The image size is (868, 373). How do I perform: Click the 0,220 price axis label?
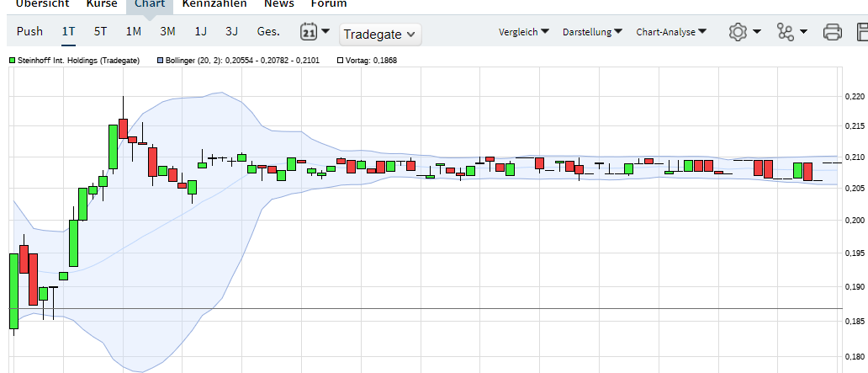pos(856,97)
